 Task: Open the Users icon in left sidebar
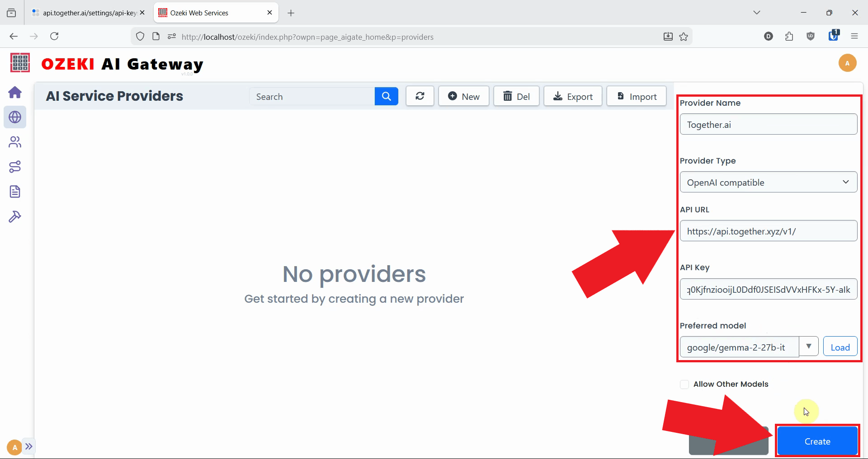(15, 142)
